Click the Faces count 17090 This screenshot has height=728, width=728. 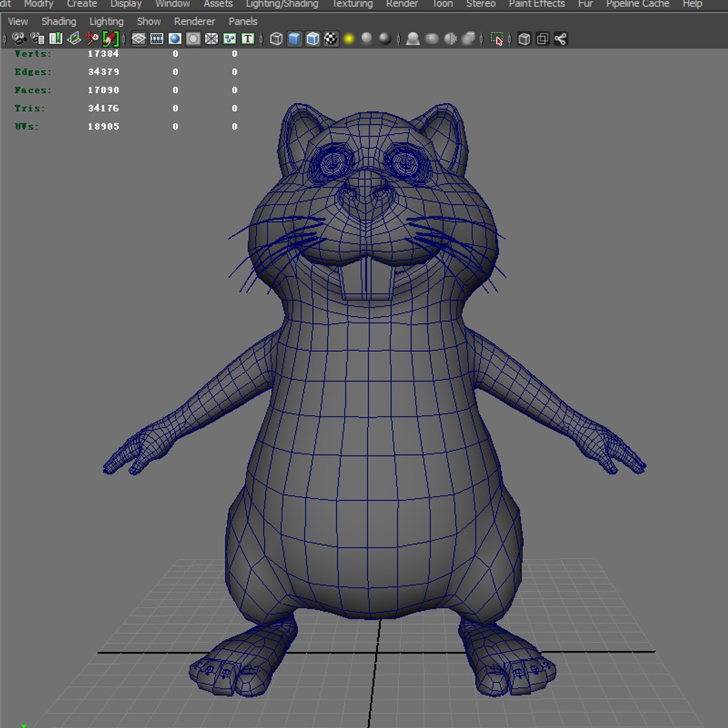pos(103,90)
